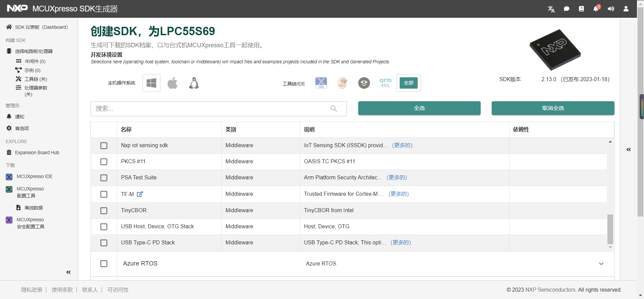Check the TinyCBOR checkbox
Screen dimensions: 644x299
pyautogui.click(x=104, y=211)
